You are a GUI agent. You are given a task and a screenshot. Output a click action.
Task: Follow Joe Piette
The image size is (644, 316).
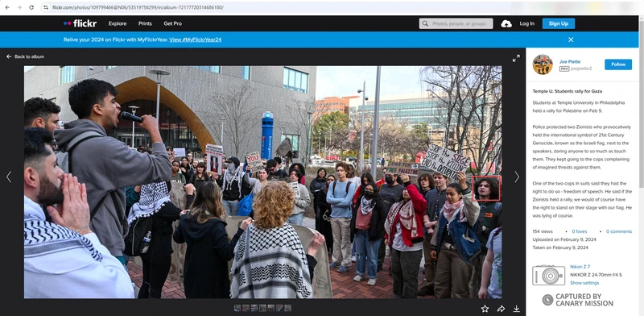618,64
